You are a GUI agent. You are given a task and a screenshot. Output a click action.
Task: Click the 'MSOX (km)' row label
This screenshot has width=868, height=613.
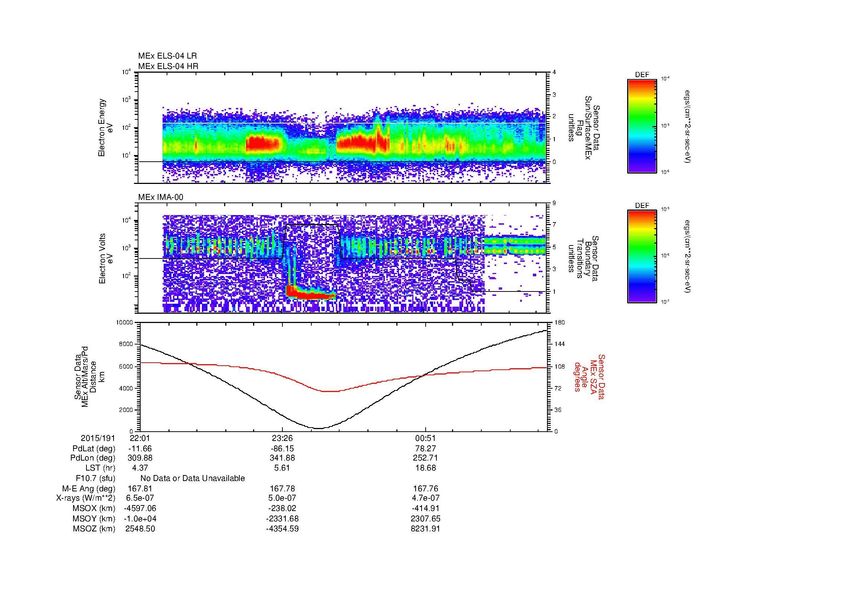click(94, 508)
